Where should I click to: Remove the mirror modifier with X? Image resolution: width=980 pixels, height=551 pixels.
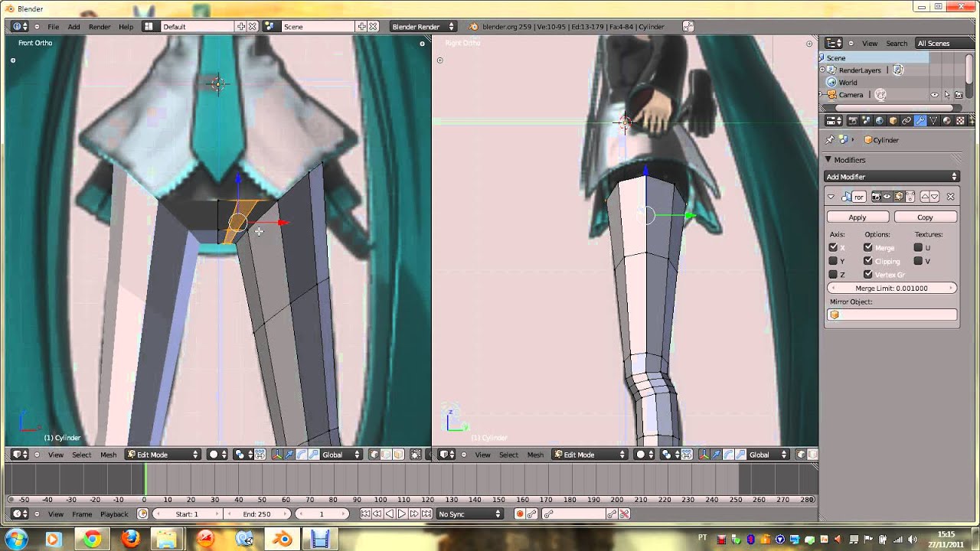(950, 197)
